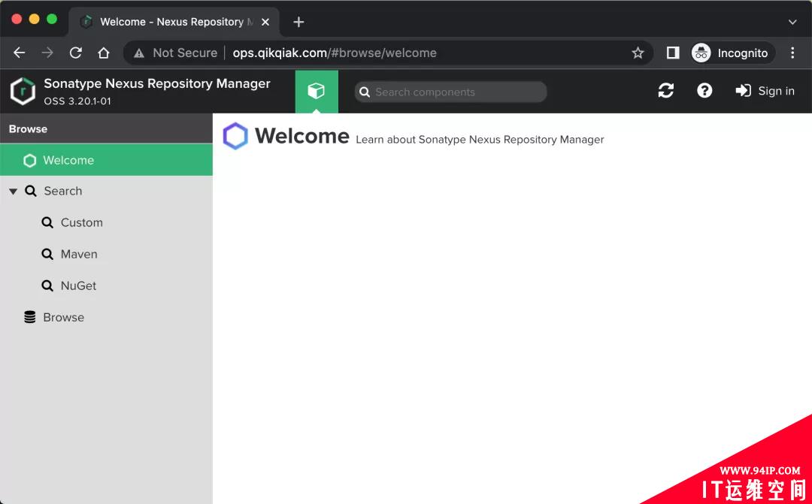Bookmark this page with the star icon

[x=638, y=53]
